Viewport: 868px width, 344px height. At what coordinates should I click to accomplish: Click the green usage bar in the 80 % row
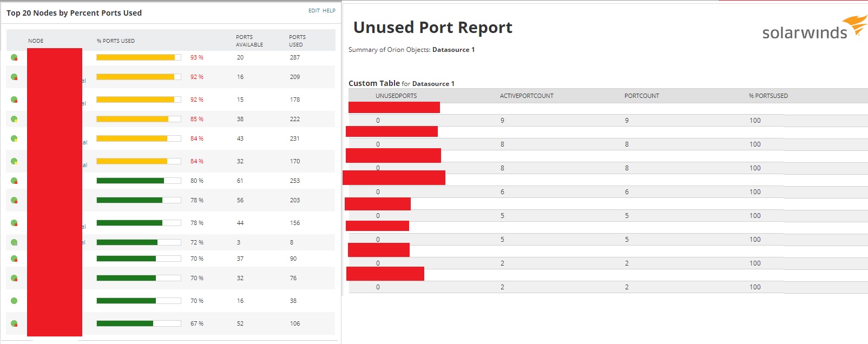(x=130, y=181)
